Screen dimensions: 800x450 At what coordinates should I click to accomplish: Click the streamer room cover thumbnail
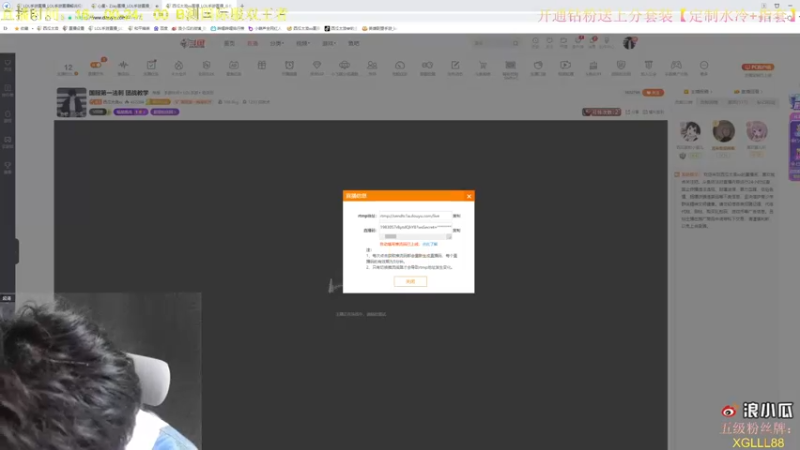[71, 103]
